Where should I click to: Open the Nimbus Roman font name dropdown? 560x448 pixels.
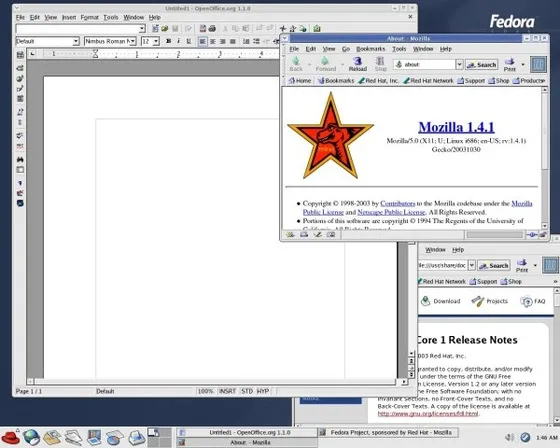pyautogui.click(x=133, y=41)
